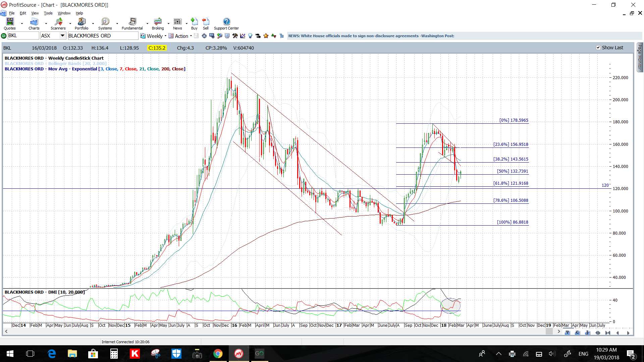Open the Action Center notifications icon
This screenshot has width=644, height=362.
631,354
